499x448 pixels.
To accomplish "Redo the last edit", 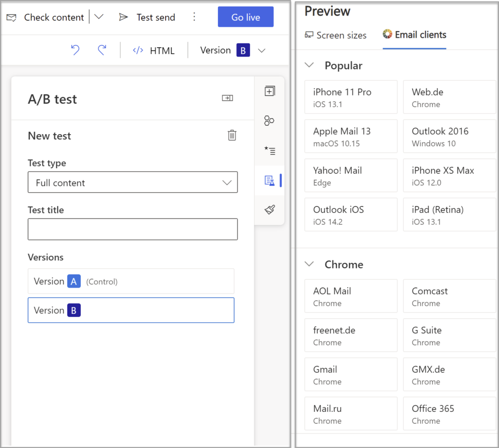I will 102,50.
